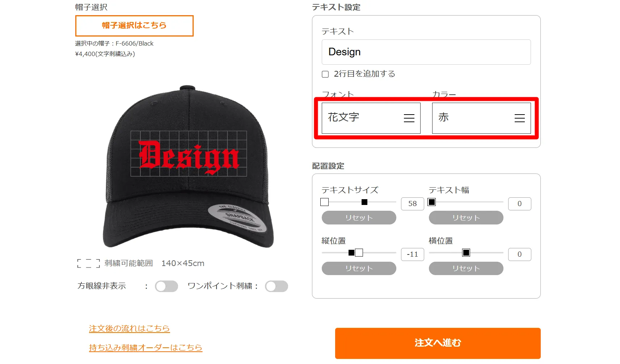Screen dimensions: 620x364
Task: Open the font dropdown showing 花文字
Action: click(x=371, y=118)
